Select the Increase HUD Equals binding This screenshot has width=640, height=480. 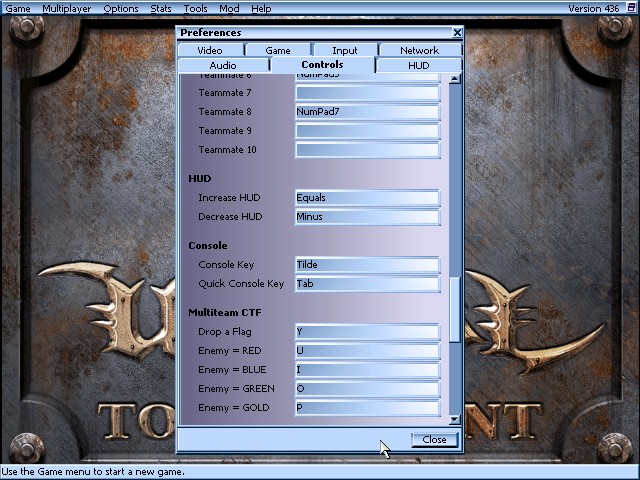(367, 198)
